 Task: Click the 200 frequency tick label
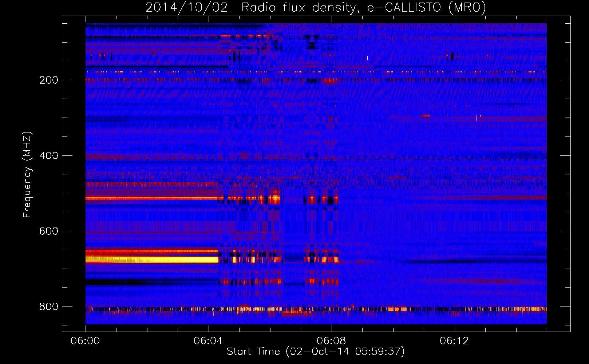[x=49, y=80]
